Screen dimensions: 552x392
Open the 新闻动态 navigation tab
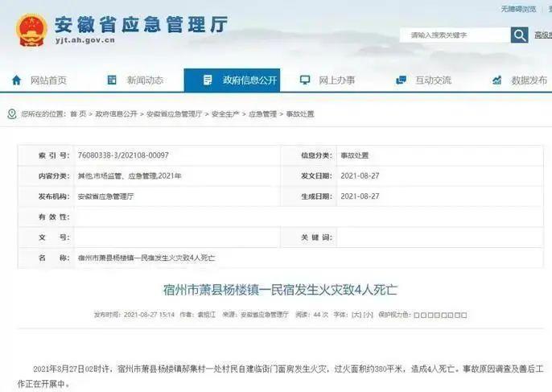click(x=145, y=80)
